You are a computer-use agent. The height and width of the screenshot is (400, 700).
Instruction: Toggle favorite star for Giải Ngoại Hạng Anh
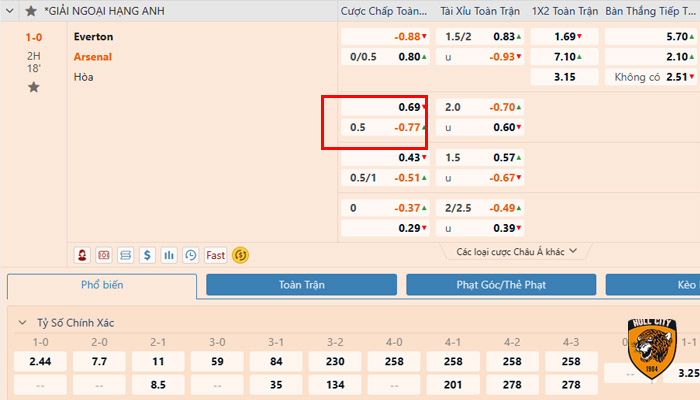coord(32,11)
